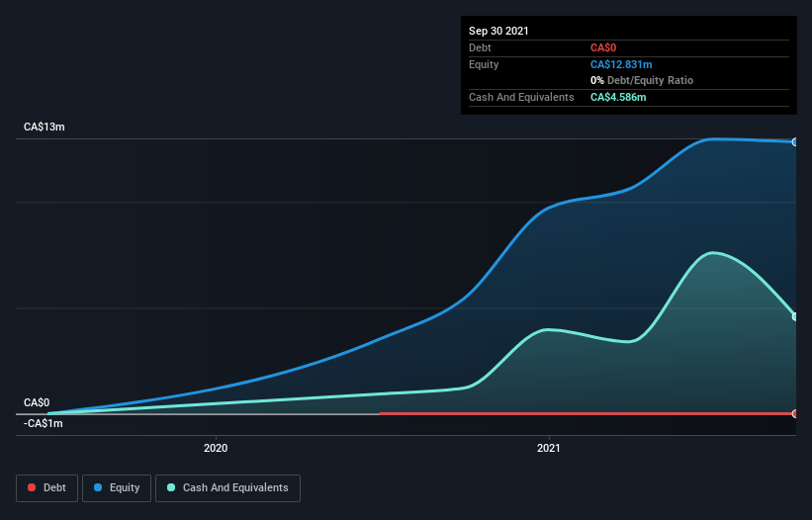Click the CA$0 y-axis label
This screenshot has width=812, height=520.
coord(37,402)
